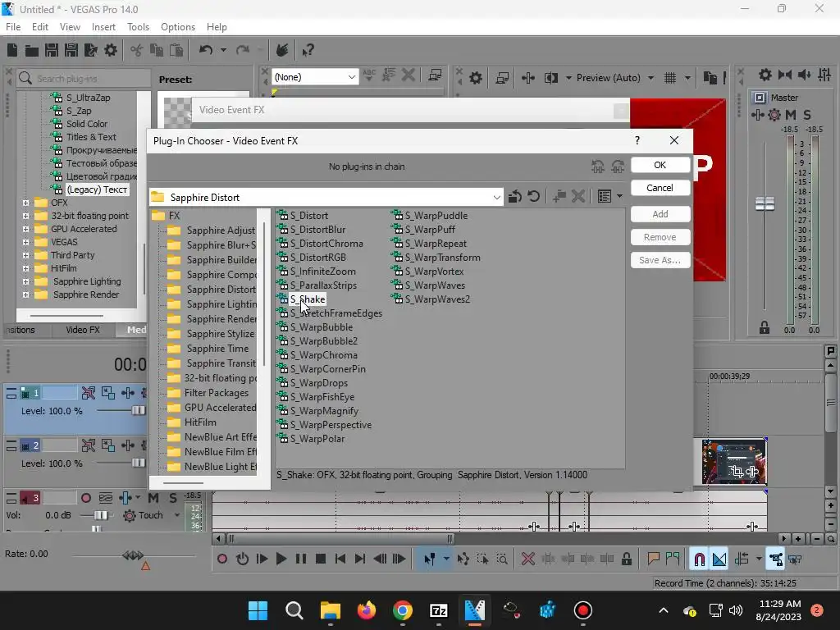Image resolution: width=840 pixels, height=630 pixels.
Task: Click track 1 Level slider handle
Action: 138,411
